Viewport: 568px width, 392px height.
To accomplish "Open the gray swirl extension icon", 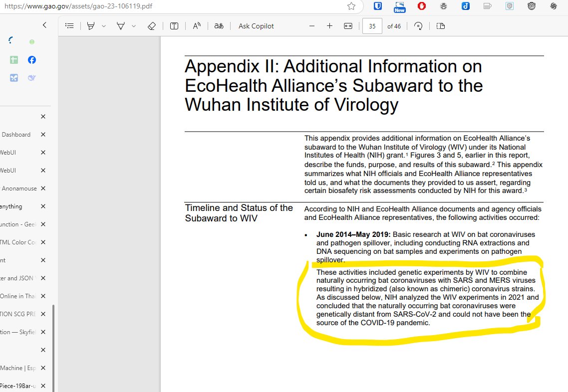I will 554,6.
